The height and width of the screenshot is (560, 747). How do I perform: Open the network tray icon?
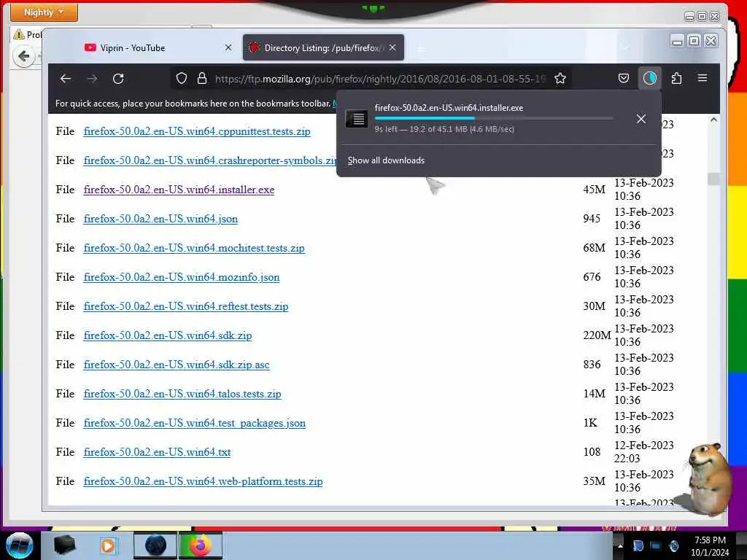pos(656,546)
